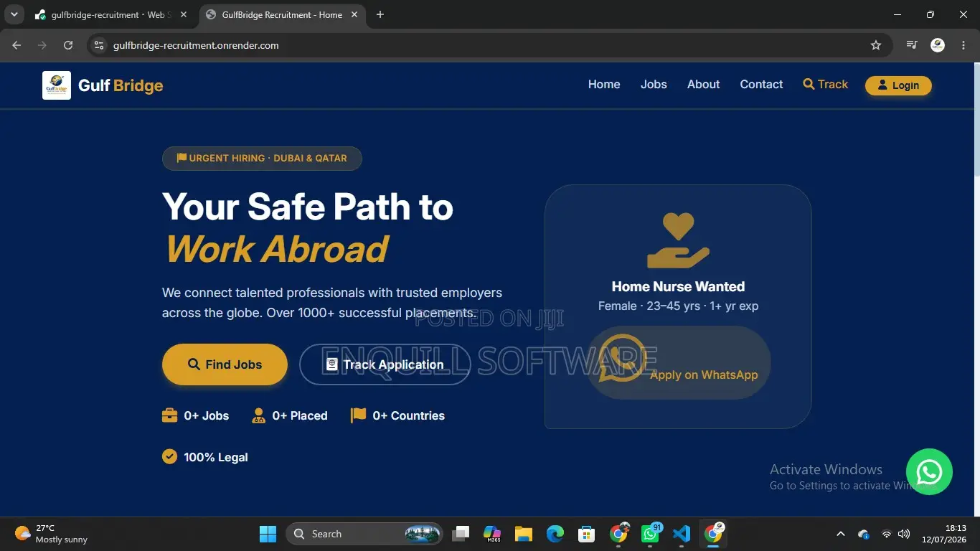The height and width of the screenshot is (551, 980).
Task: Open a new browser tab
Action: tap(380, 14)
